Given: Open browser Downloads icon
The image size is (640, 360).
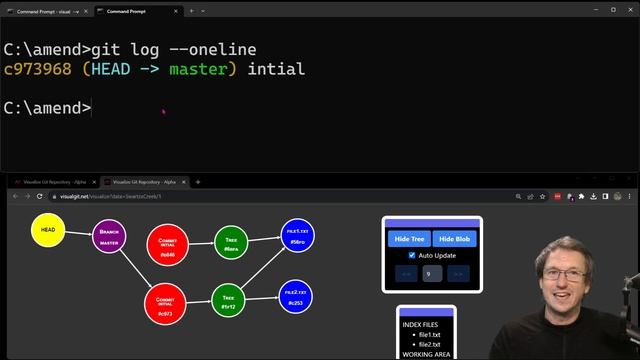Looking at the screenshot, I should click(593, 197).
